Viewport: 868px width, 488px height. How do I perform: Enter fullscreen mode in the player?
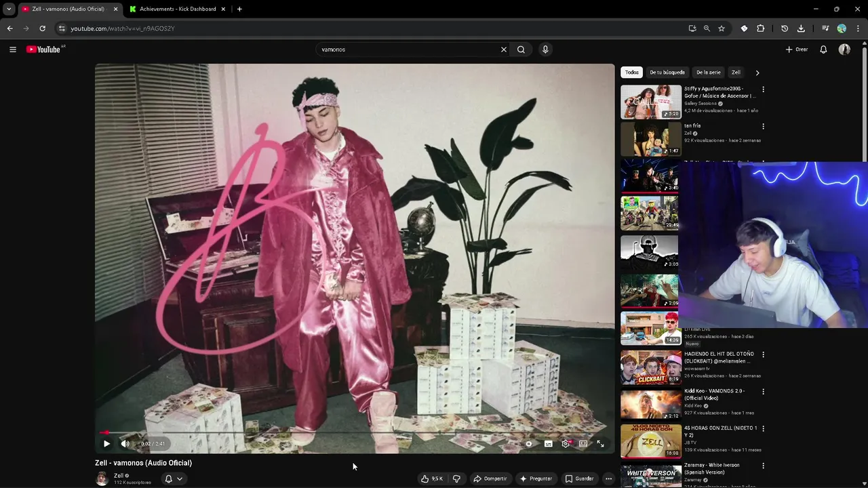(x=600, y=444)
